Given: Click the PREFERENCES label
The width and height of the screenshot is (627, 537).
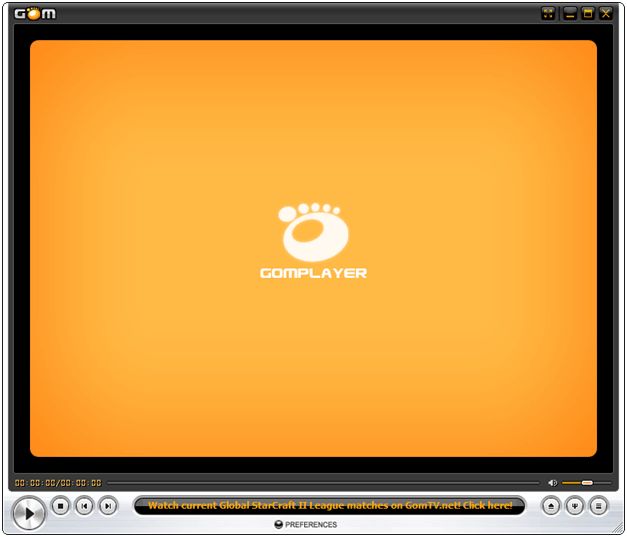Looking at the screenshot, I should tap(311, 525).
